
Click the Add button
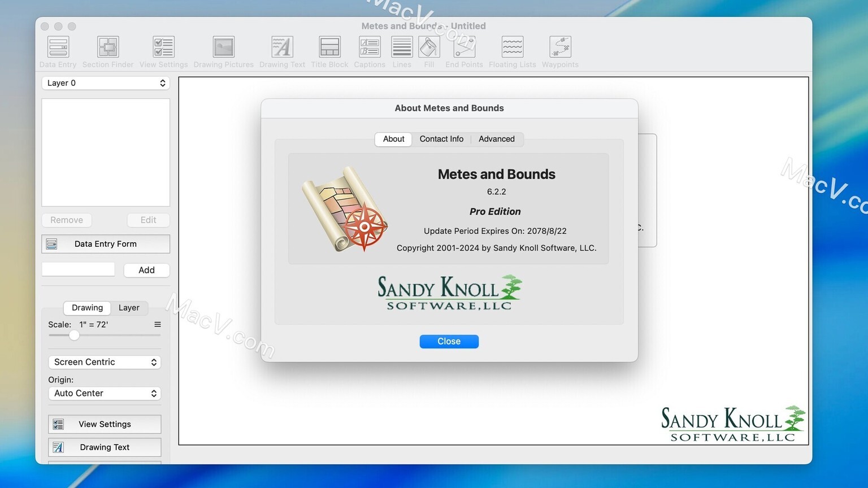pos(146,270)
